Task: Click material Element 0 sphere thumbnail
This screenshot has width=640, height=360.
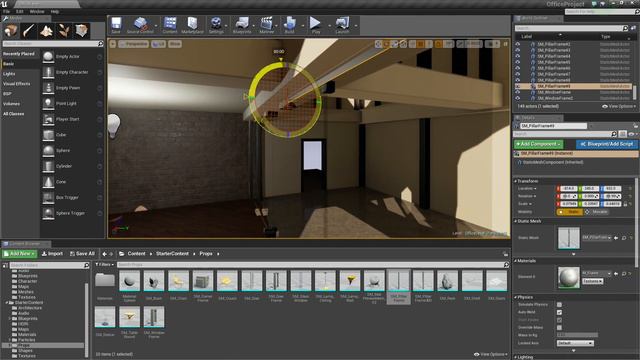Action: pyautogui.click(x=569, y=278)
